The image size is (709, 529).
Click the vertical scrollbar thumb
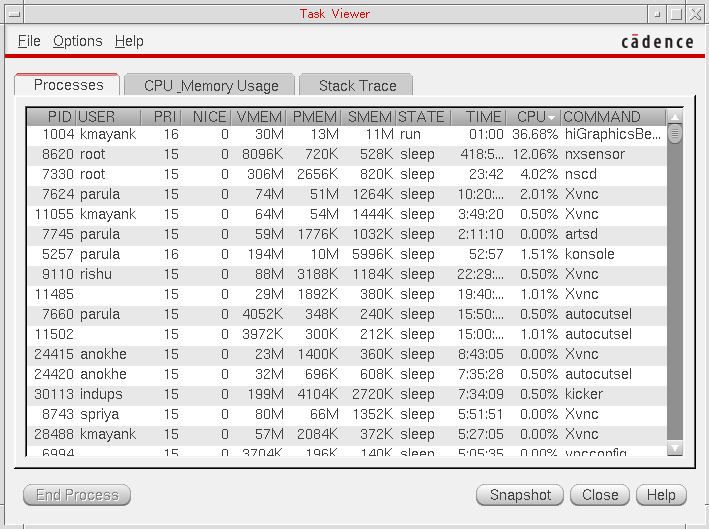pos(675,134)
